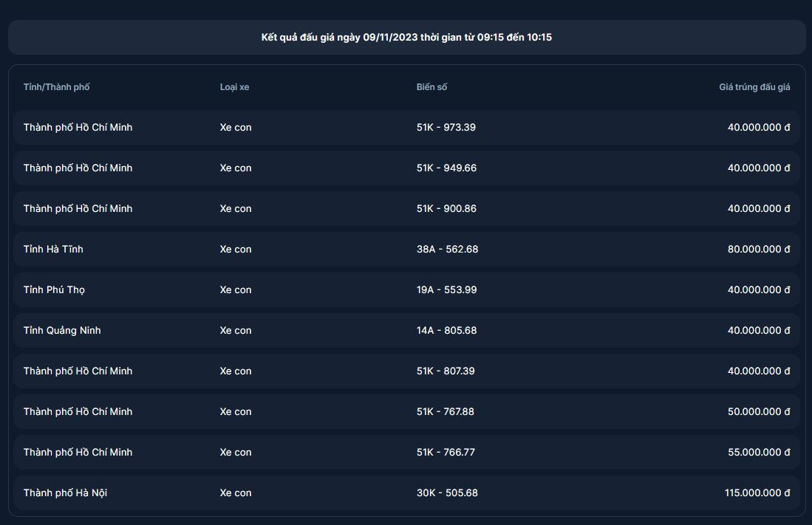Select the row with plate 51K - 807.39

(x=406, y=371)
